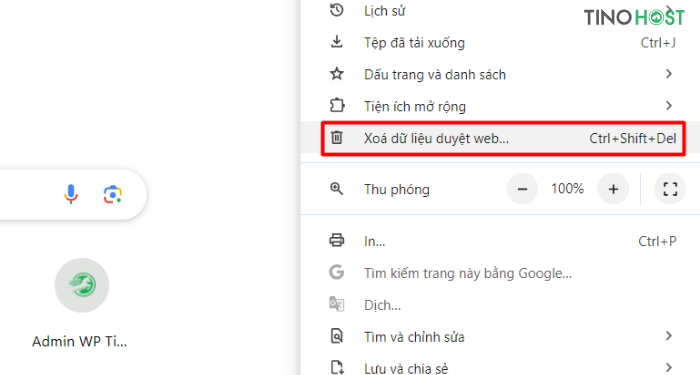Open Tệp đã tải xuống menu item
Image resolution: width=700 pixels, height=375 pixels.
tap(500, 42)
